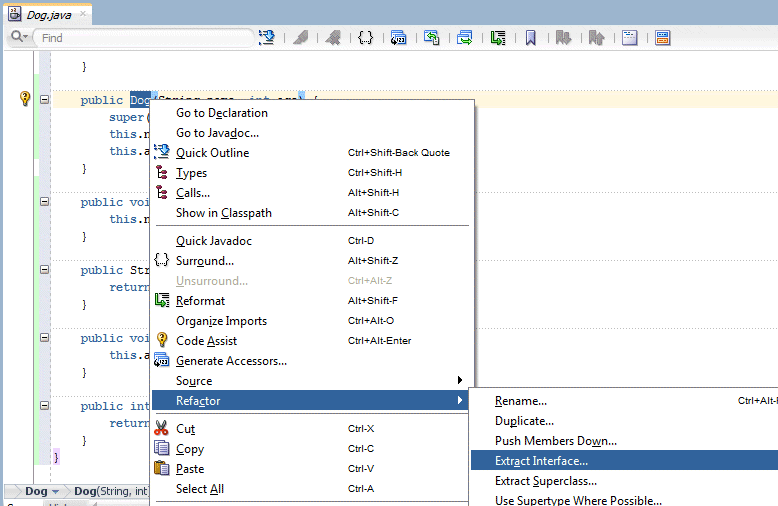
Task: Switch to the Dog.java editor tab
Action: point(49,15)
